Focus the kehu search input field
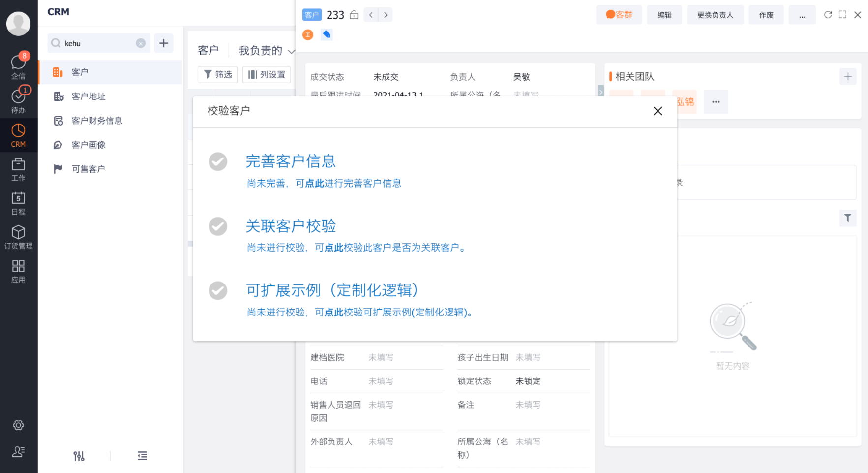 tap(98, 43)
